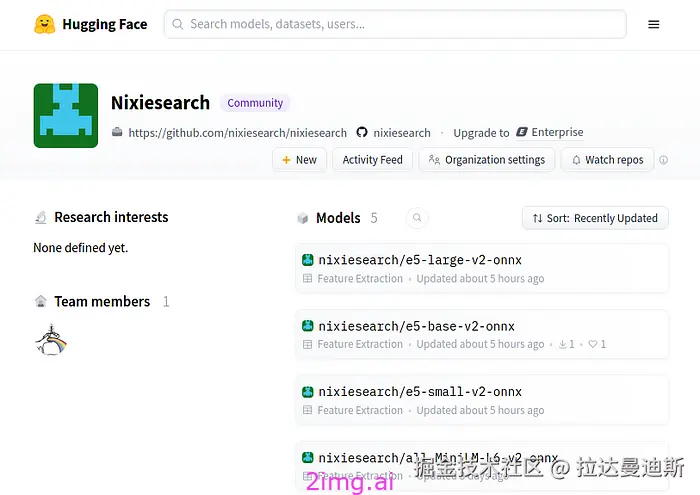
Task: Open Organization settings
Action: pos(487,160)
